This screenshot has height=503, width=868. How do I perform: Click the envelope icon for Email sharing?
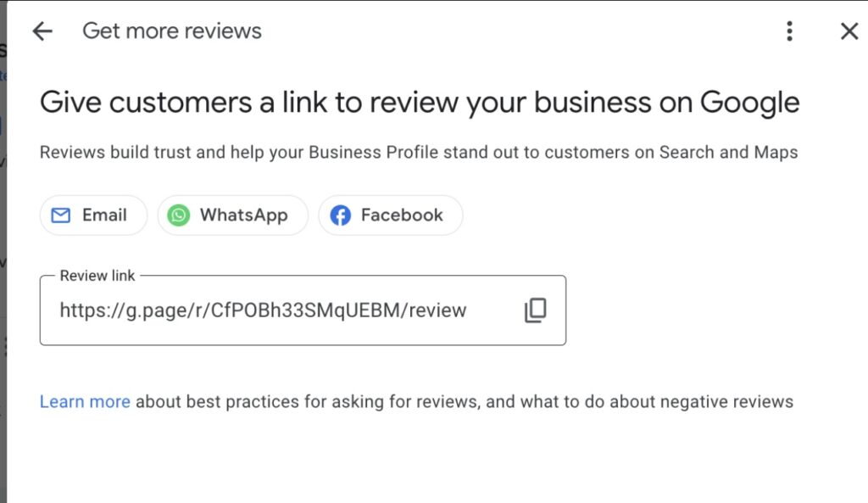[x=60, y=215]
